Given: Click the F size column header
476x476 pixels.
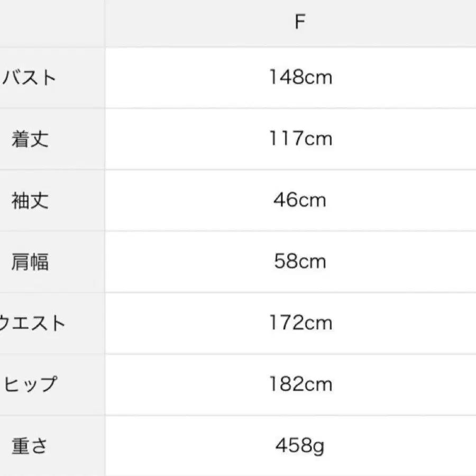Looking at the screenshot, I should point(300,23).
